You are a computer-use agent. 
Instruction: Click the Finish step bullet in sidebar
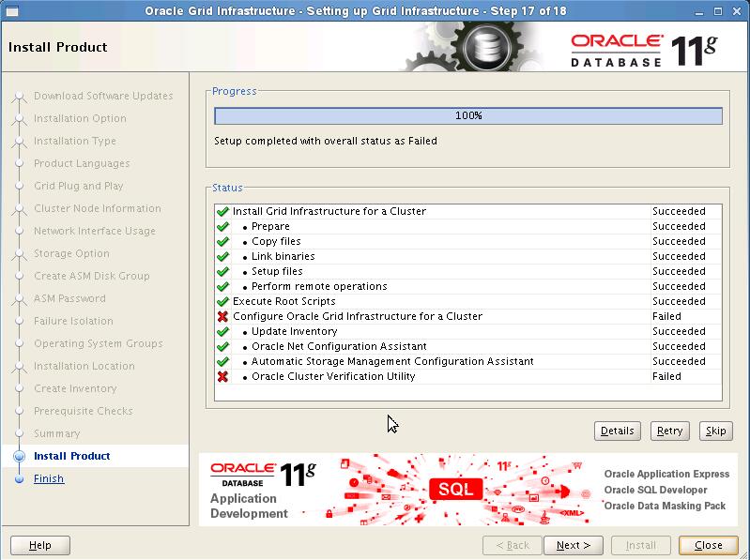click(x=19, y=478)
